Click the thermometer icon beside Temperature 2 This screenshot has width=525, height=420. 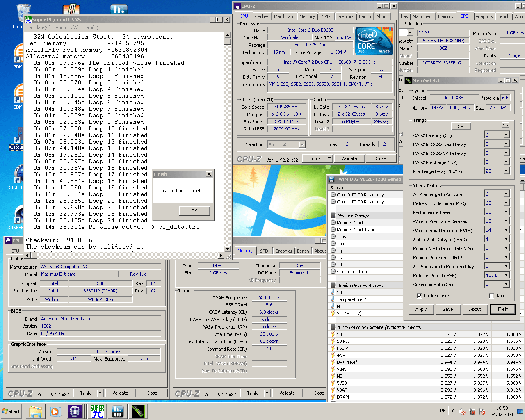333,299
